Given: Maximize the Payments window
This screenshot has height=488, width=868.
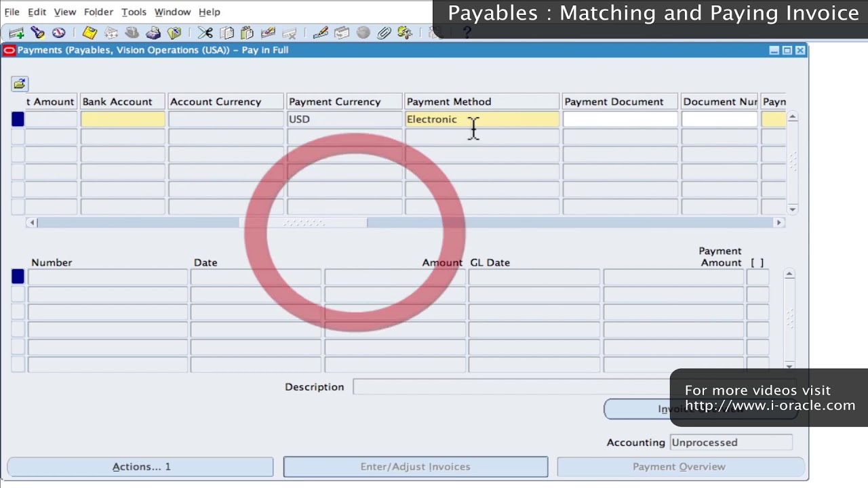Looking at the screenshot, I should tap(787, 50).
